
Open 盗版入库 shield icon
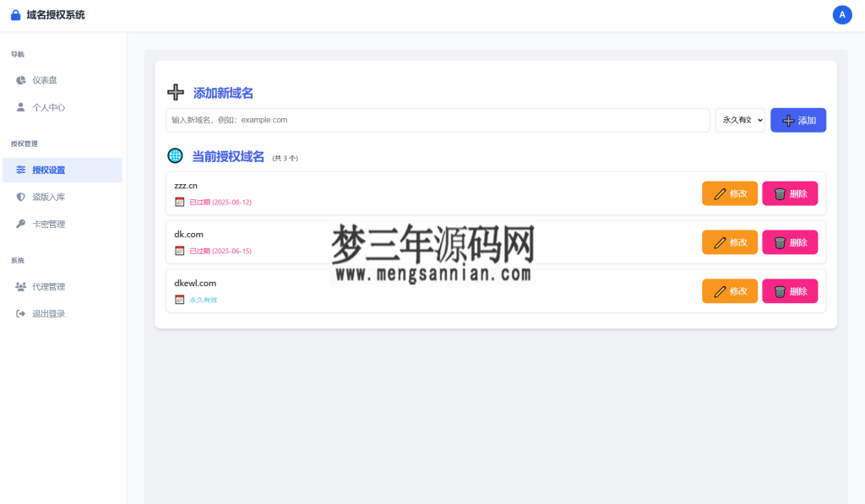pos(20,197)
